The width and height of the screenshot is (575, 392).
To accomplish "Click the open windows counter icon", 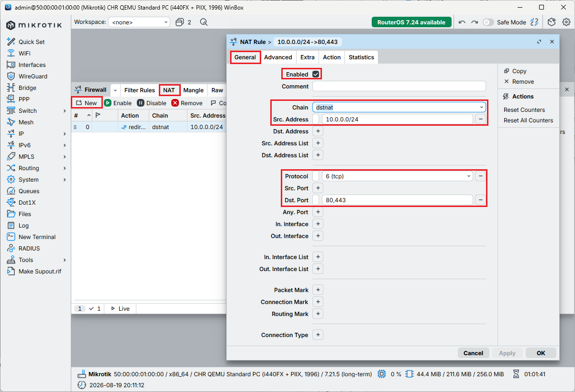I will click(183, 22).
